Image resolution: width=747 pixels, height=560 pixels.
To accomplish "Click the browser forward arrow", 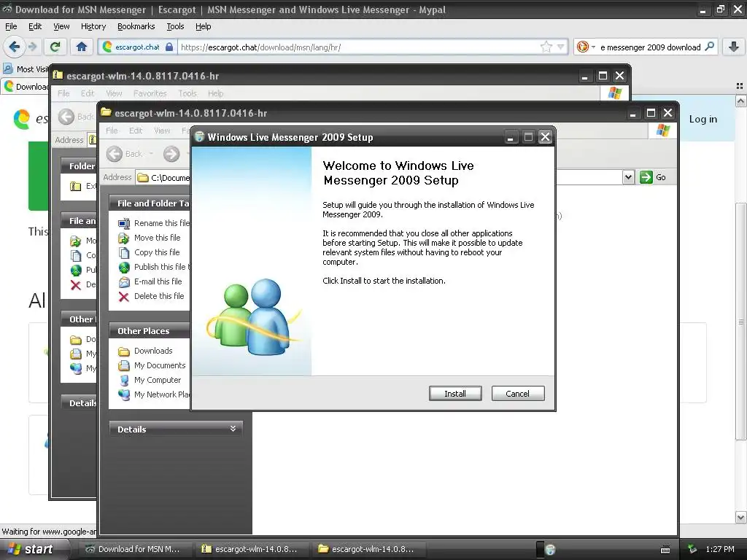I will tap(32, 47).
